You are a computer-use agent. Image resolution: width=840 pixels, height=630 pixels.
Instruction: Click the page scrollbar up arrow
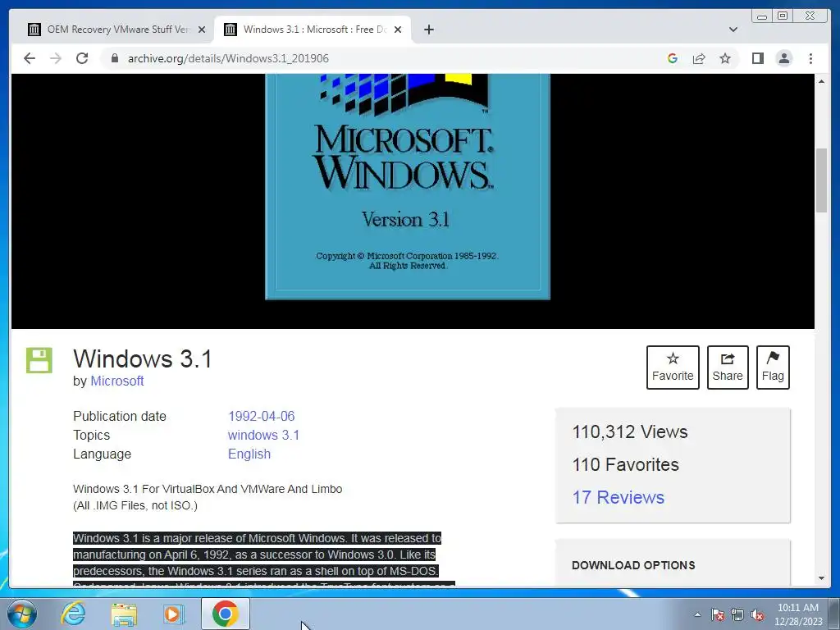tap(822, 81)
